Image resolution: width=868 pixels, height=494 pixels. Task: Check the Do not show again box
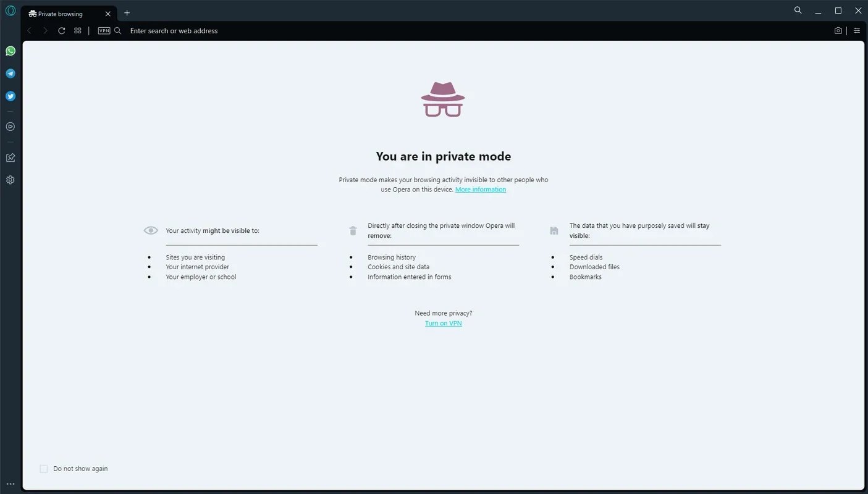(44, 469)
